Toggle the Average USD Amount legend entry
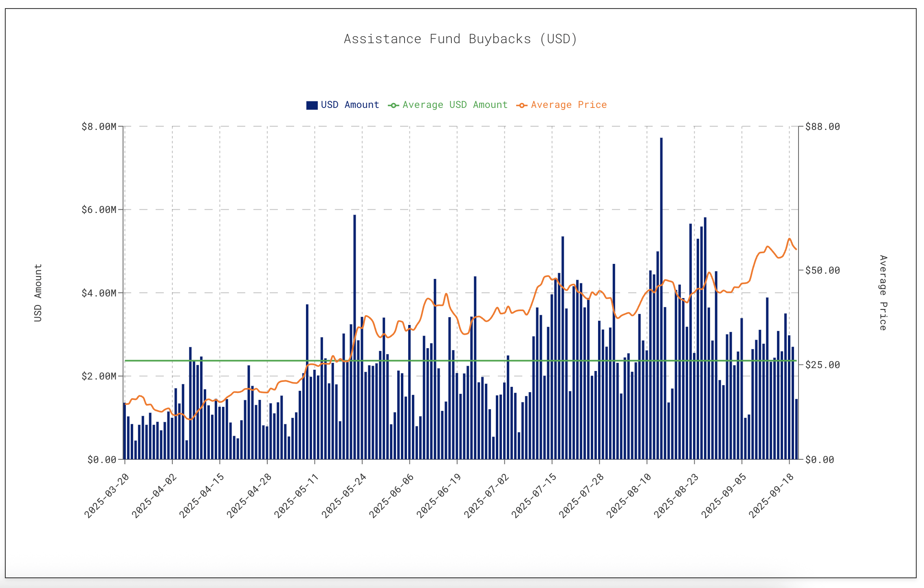The width and height of the screenshot is (924, 588). coord(455,105)
